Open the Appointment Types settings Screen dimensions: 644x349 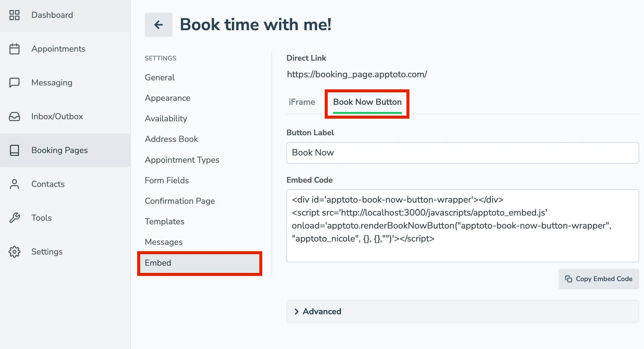(182, 160)
